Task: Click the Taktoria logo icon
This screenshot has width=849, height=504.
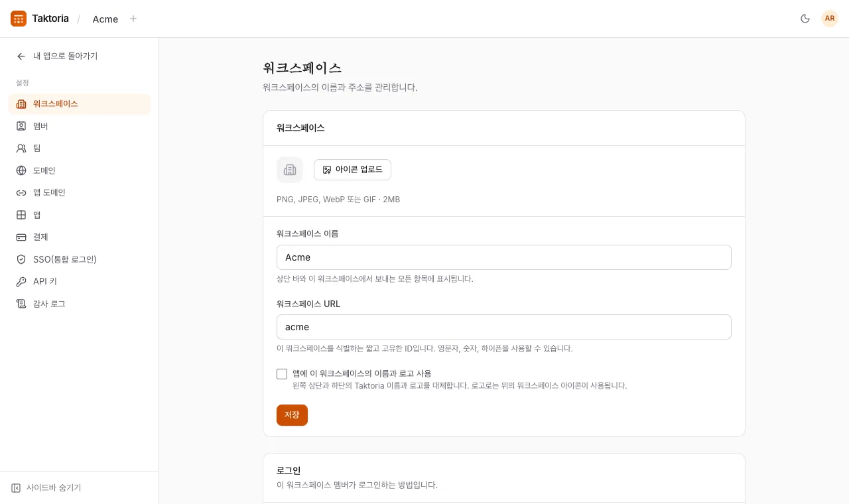Action: tap(19, 19)
